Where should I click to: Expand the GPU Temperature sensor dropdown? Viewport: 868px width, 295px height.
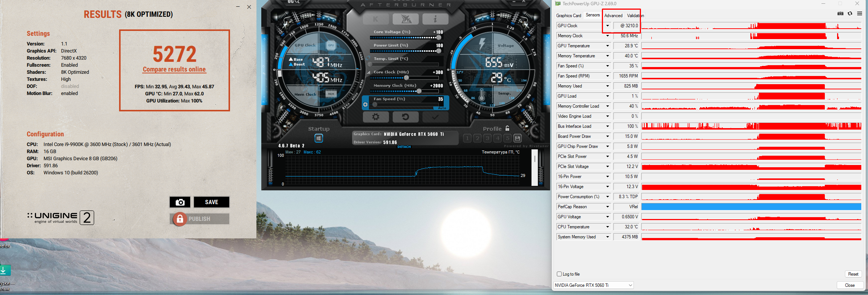607,46
